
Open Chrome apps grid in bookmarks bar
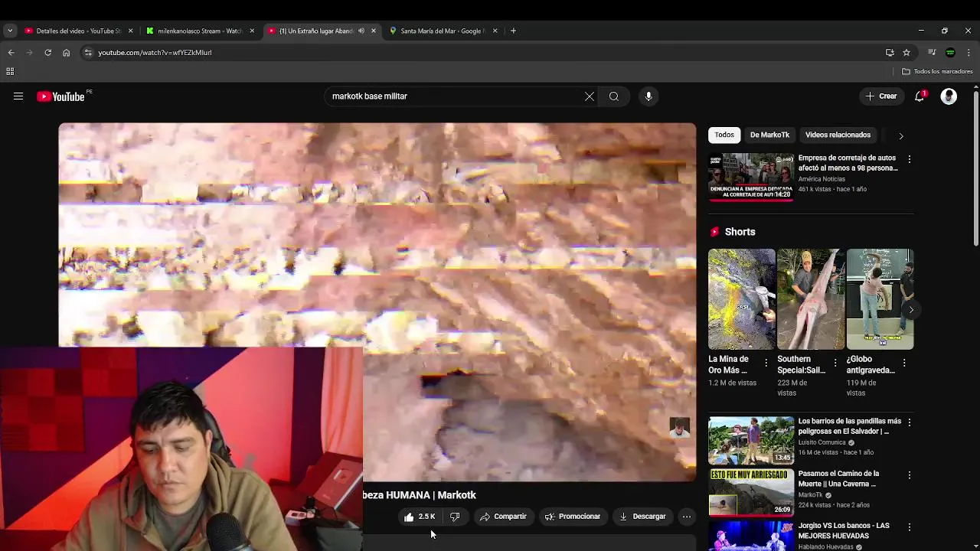pos(10,72)
